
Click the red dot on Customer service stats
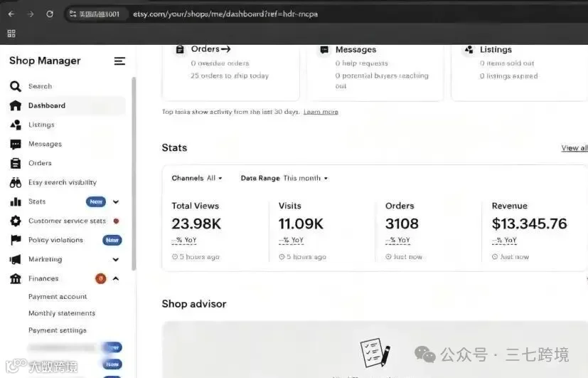(x=117, y=221)
